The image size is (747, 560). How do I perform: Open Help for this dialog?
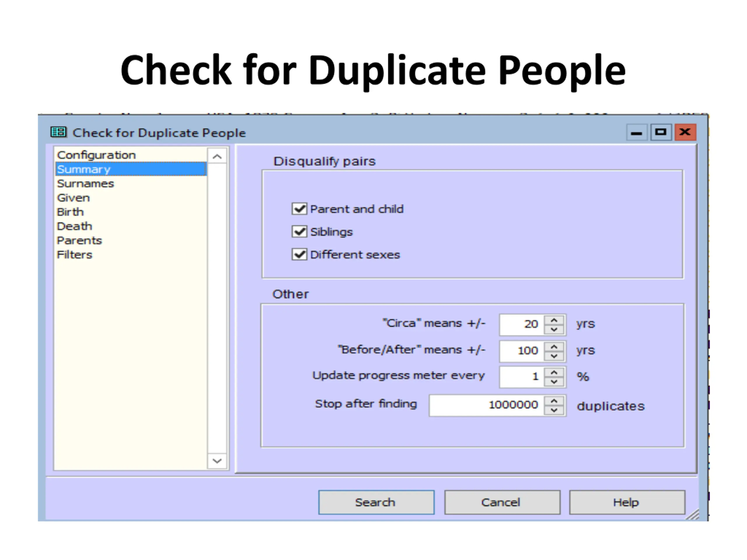coord(627,502)
